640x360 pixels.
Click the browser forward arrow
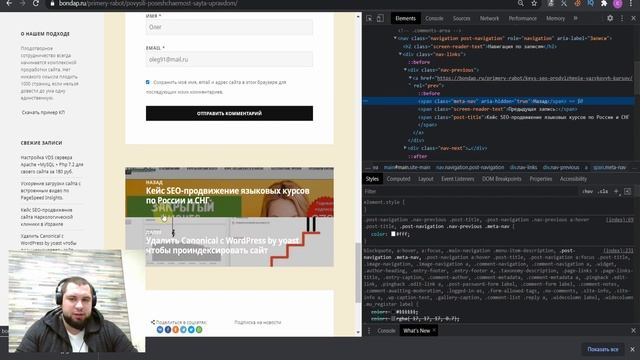pos(22,3)
